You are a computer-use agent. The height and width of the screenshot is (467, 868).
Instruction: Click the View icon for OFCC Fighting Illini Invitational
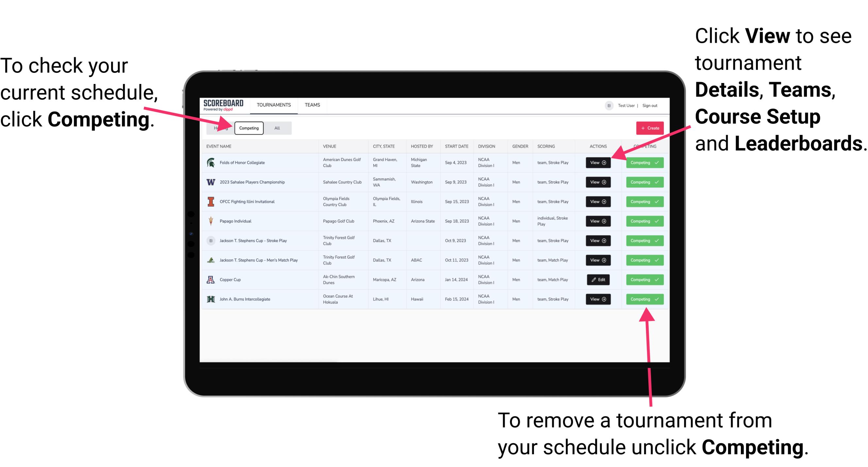(597, 202)
